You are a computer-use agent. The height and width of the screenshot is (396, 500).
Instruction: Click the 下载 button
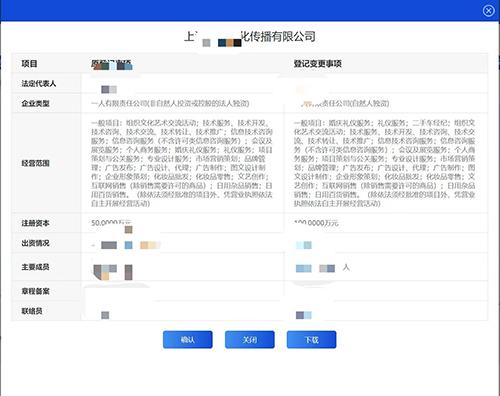click(x=312, y=340)
